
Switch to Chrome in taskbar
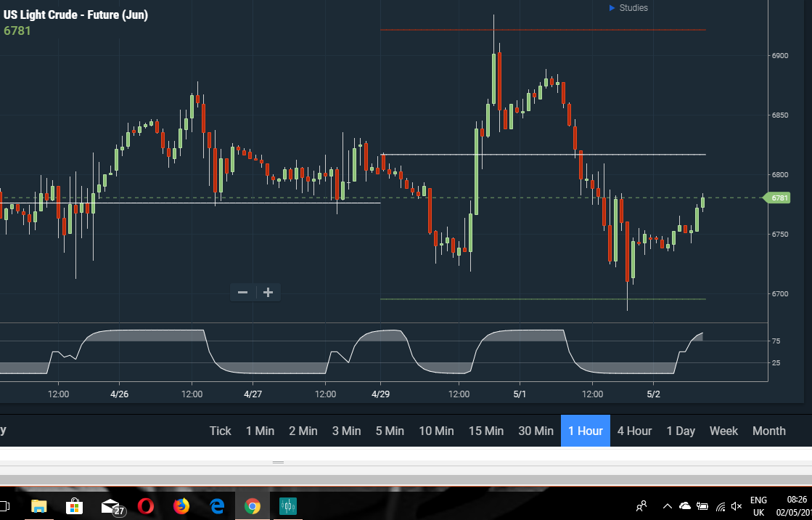click(x=253, y=506)
